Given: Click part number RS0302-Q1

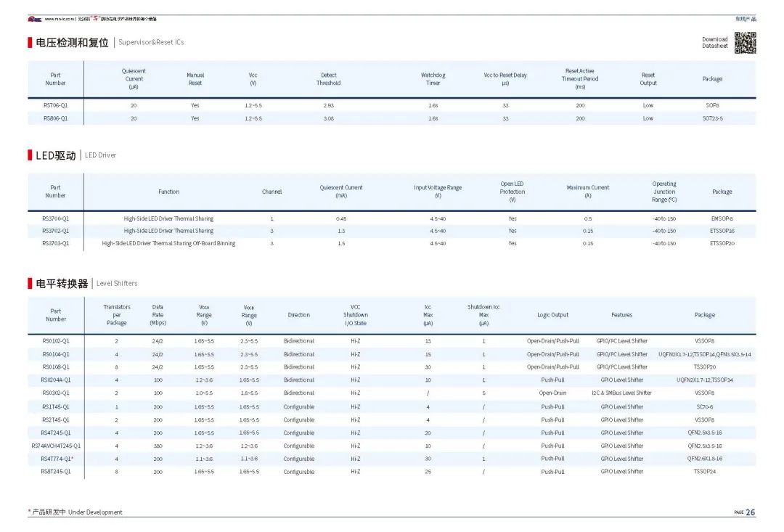Looking at the screenshot, I should coord(56,393).
